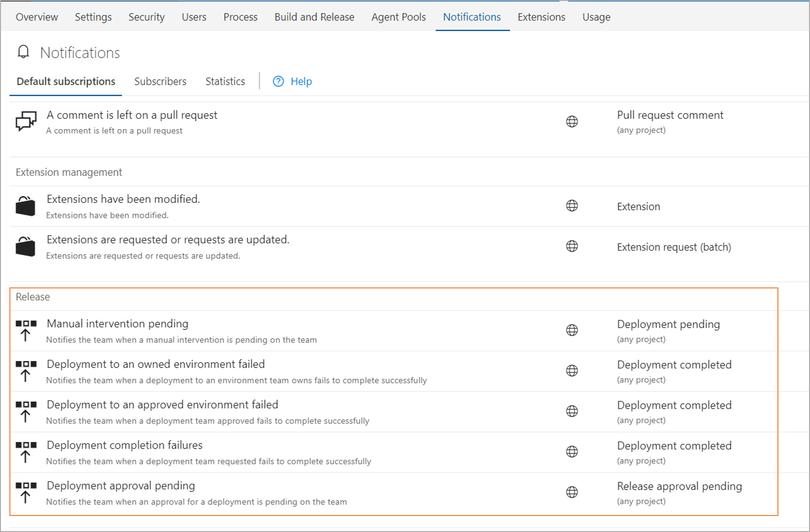Viewport: 810px width, 532px height.
Task: Click shopping bag icon for Extensions are requested row
Action: coord(25,246)
